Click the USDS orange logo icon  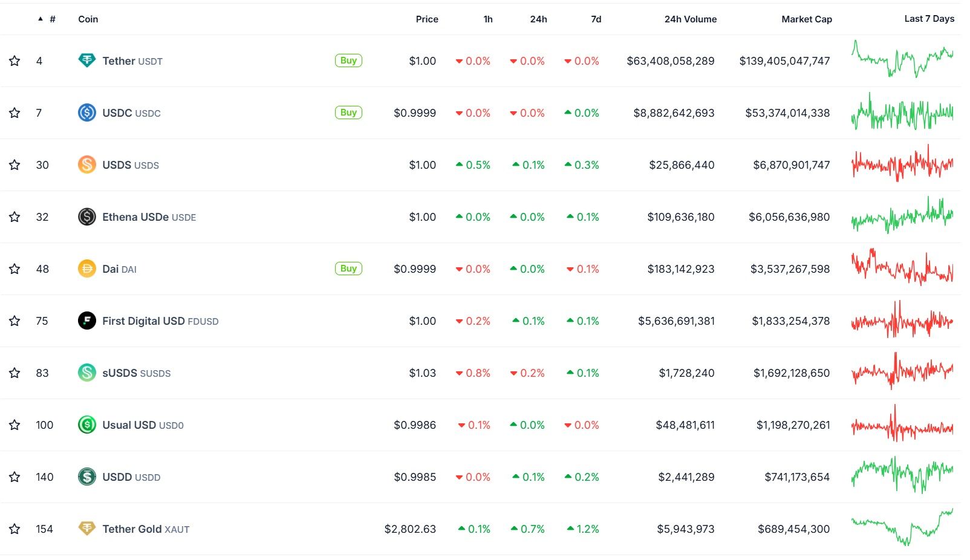point(87,164)
